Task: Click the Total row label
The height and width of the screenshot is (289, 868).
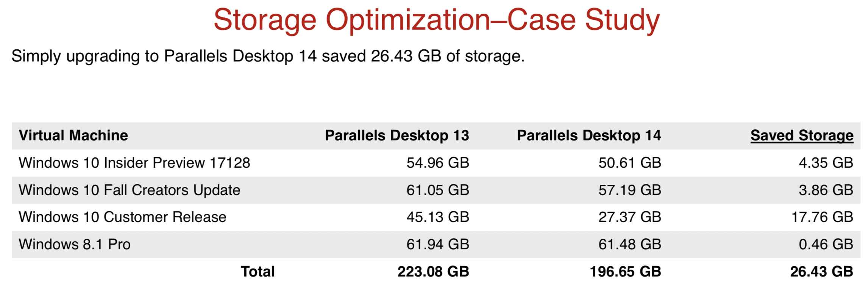Action: tap(258, 272)
